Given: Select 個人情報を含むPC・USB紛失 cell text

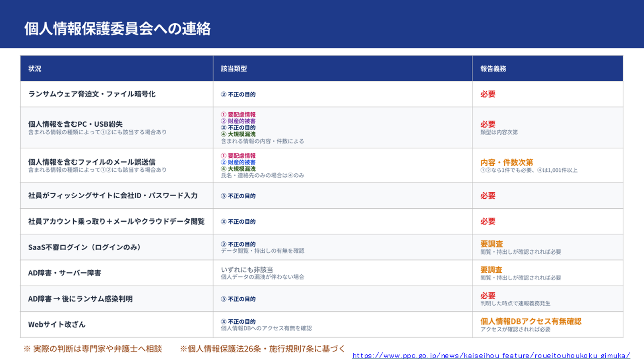Looking at the screenshot, I should 75,124.
